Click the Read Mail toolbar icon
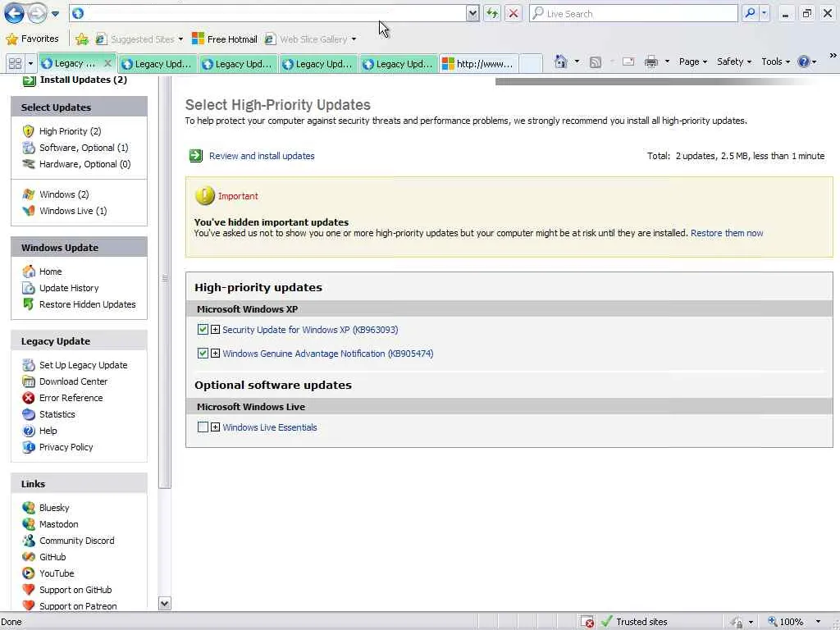840x630 pixels. click(628, 62)
